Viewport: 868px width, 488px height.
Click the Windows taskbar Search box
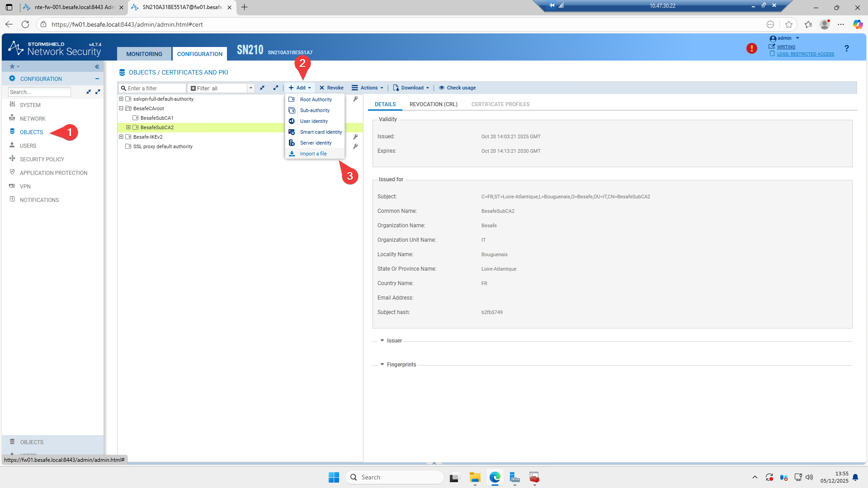pos(395,477)
